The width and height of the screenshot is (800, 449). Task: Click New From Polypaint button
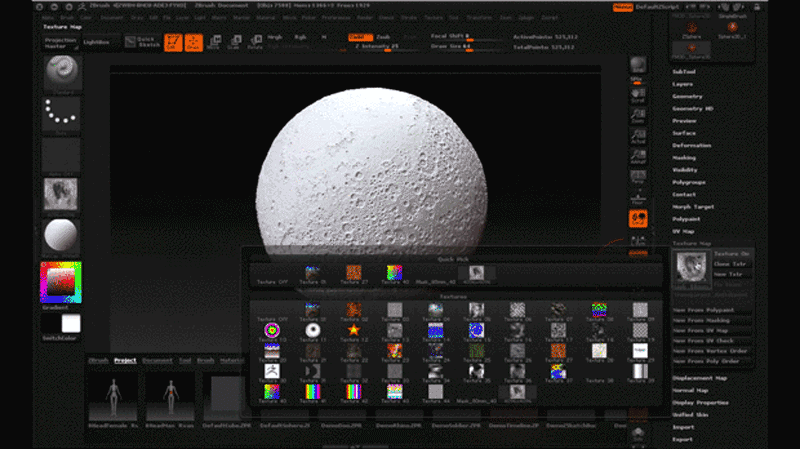[x=703, y=310]
